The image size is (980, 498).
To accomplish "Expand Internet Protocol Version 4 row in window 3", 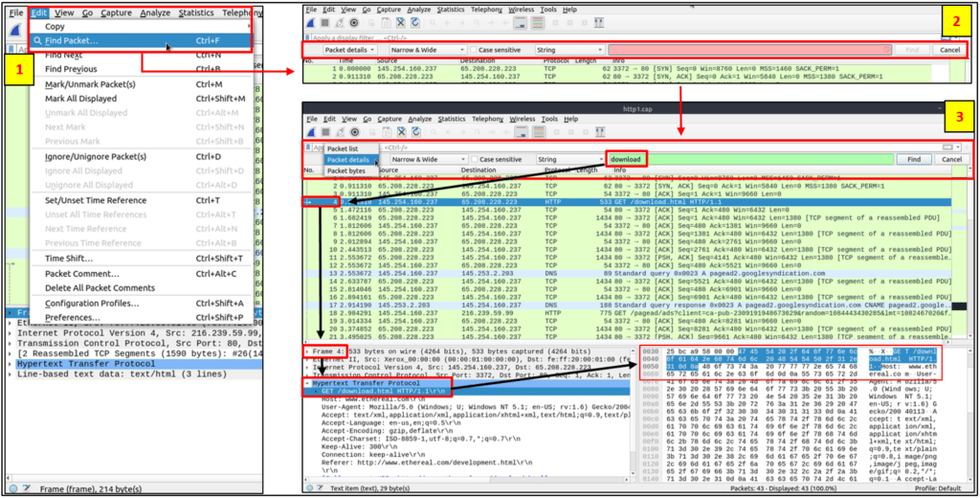I will [x=307, y=367].
